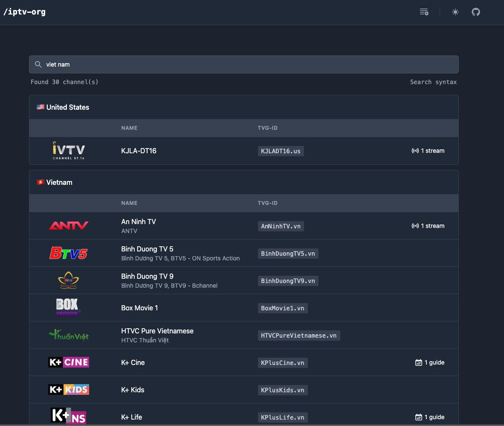
Task: Open HTVC Pure Vietnamese channel name
Action: click(157, 331)
